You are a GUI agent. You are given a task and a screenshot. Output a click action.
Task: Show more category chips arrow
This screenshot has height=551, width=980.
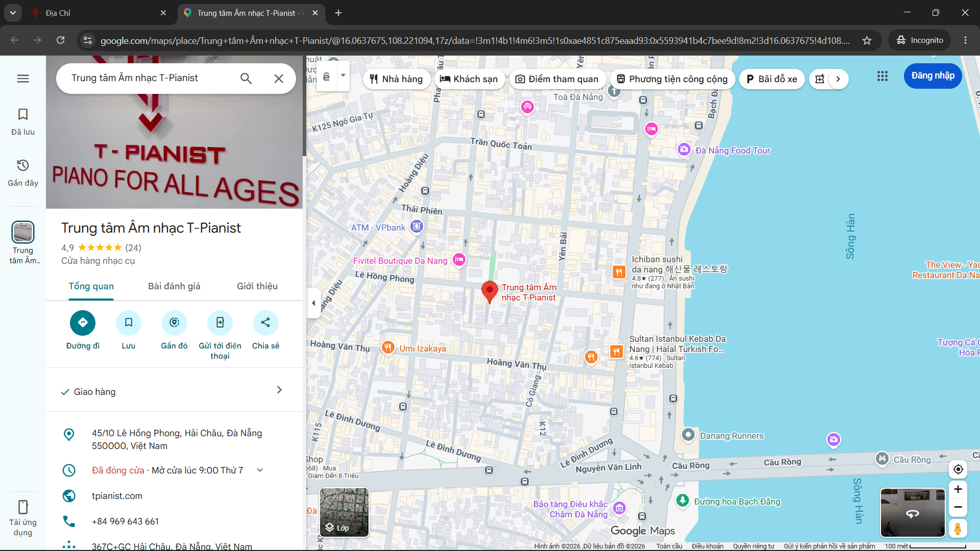pyautogui.click(x=838, y=79)
